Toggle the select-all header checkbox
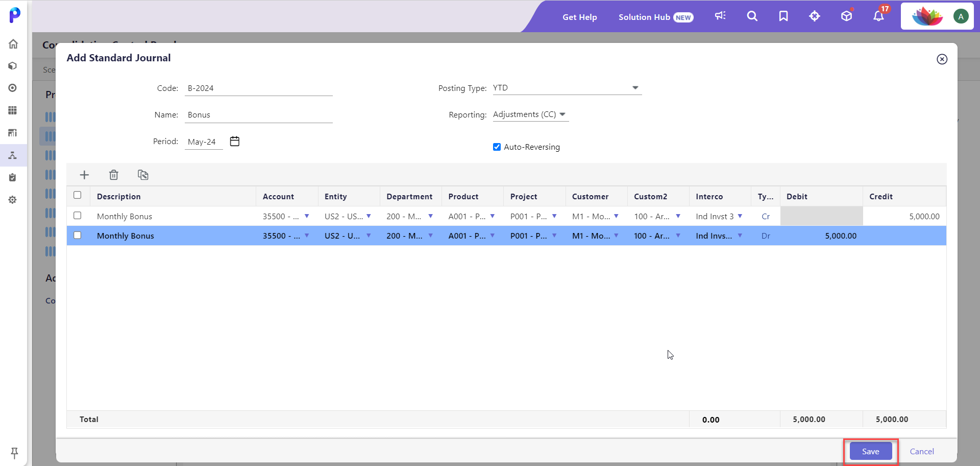The width and height of the screenshot is (980, 466). coord(78,195)
